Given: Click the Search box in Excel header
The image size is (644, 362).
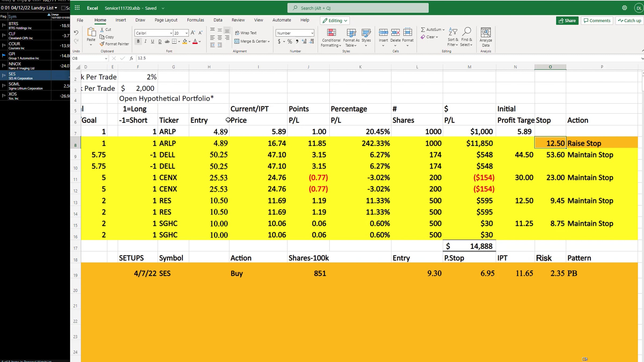Looking at the screenshot, I should pyautogui.click(x=358, y=8).
